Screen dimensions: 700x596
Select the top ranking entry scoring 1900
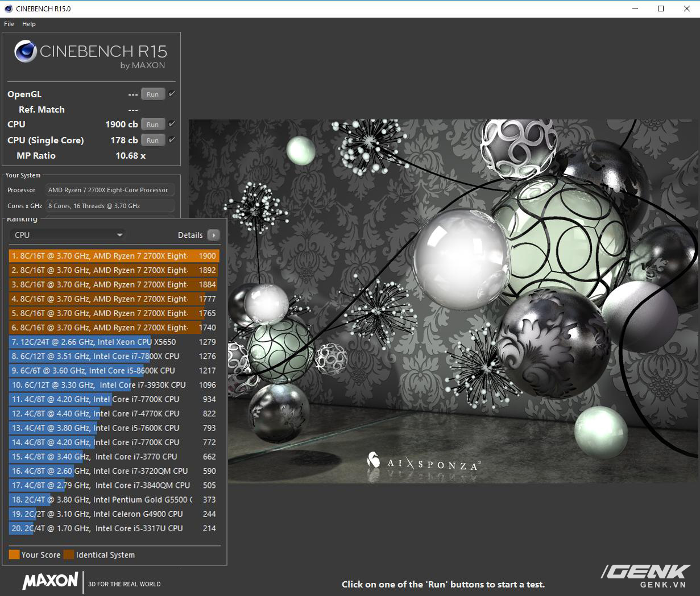(114, 256)
